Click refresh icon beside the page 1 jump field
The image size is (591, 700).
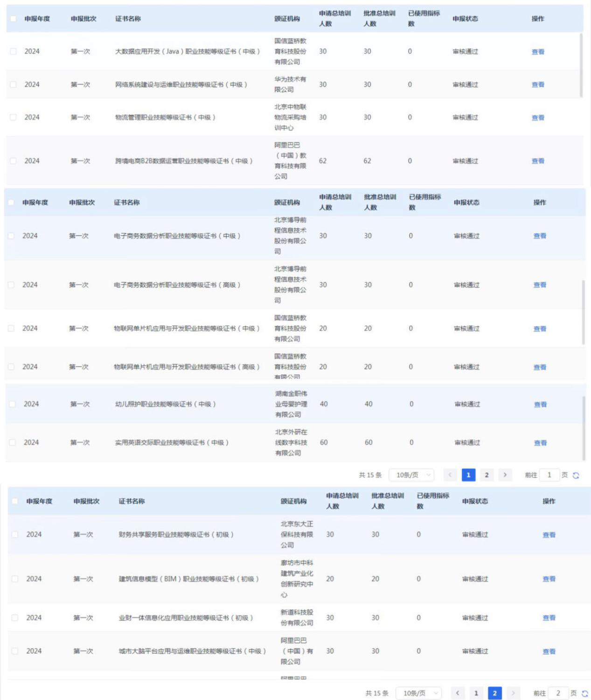576,475
